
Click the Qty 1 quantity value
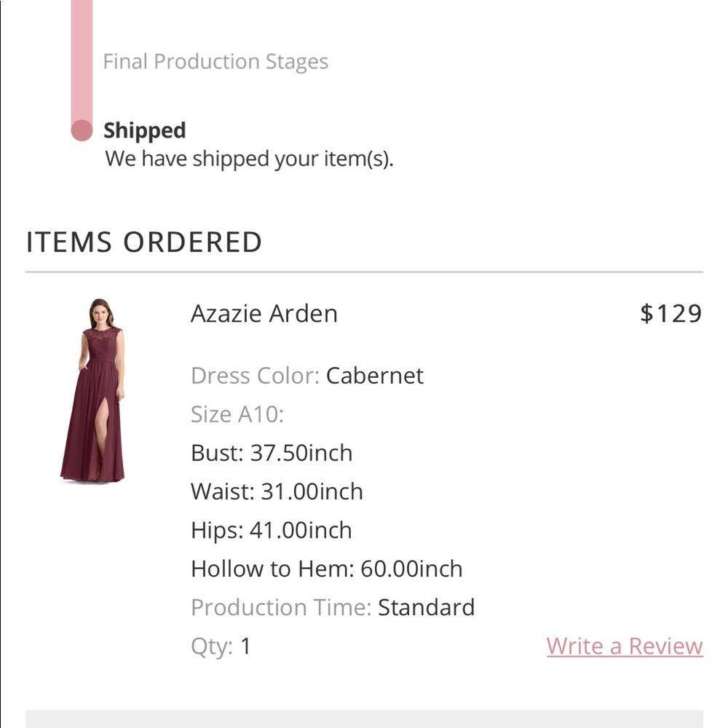245,645
